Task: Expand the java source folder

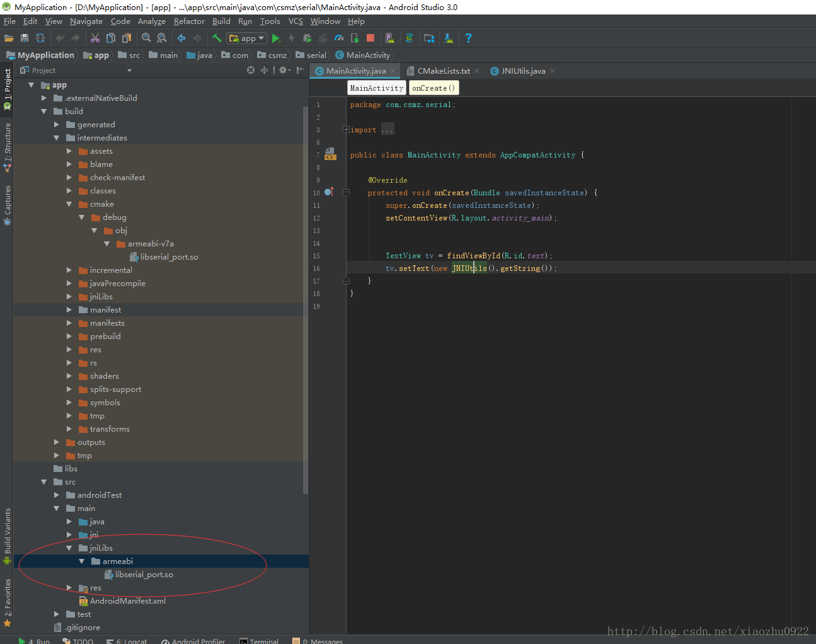Action: 69,522
